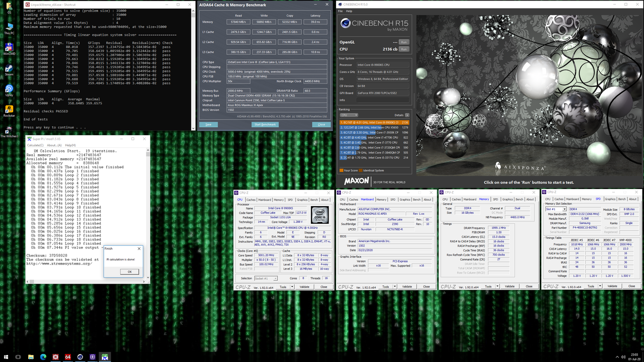The height and width of the screenshot is (362, 644).
Task: Close the Super PI Finish dialog with X
Action: pyautogui.click(x=139, y=248)
